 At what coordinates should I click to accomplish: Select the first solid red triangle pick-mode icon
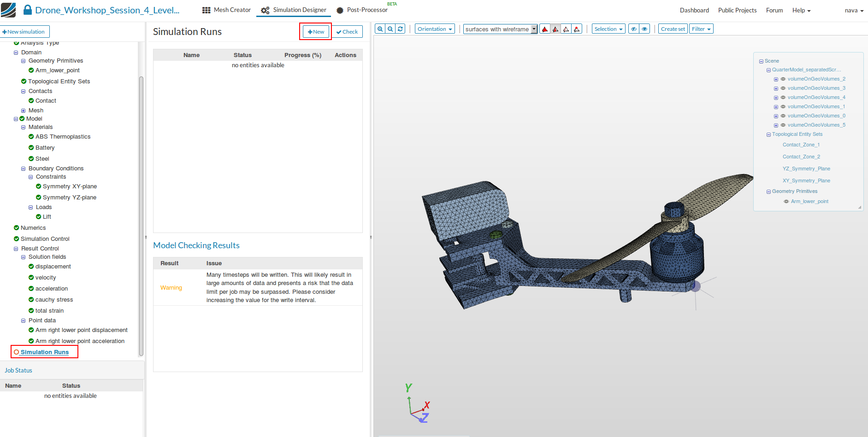545,29
